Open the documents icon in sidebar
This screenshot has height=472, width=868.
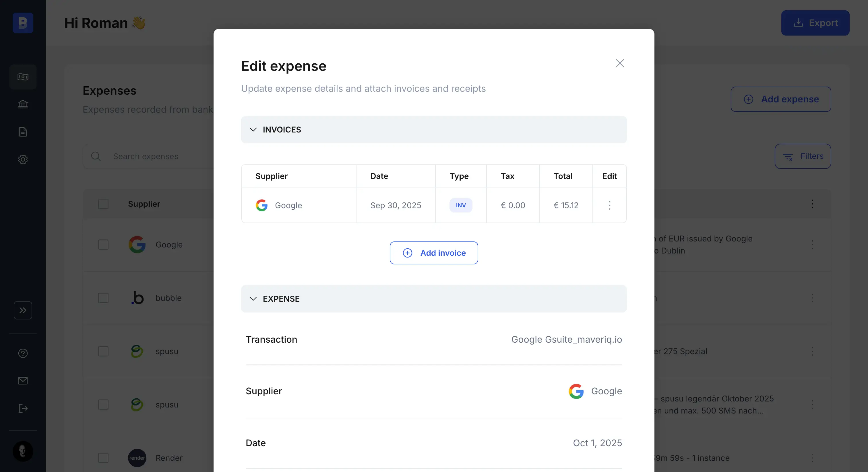pos(23,132)
